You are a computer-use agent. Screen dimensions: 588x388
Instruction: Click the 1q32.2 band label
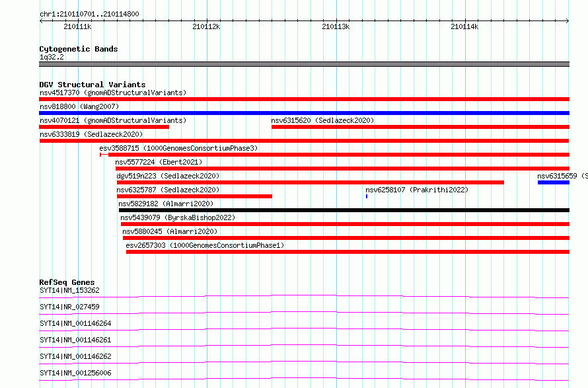tap(52, 57)
